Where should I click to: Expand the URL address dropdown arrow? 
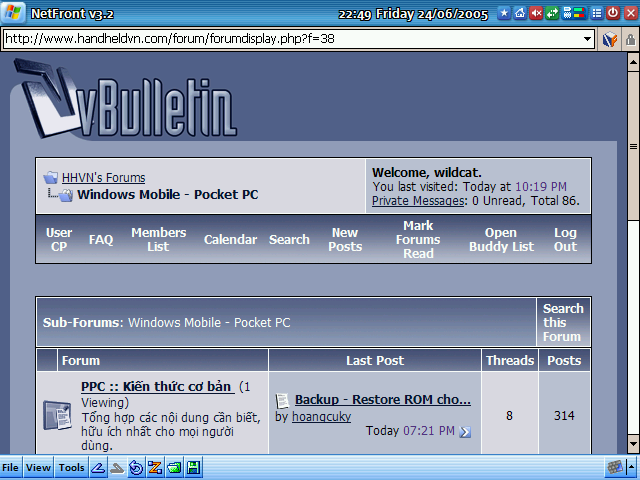click(x=587, y=39)
